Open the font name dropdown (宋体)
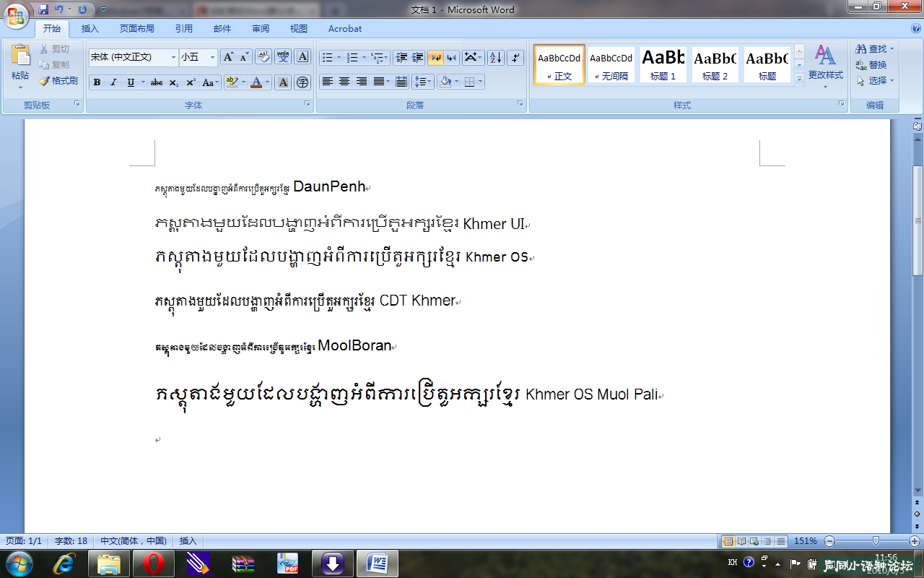 pyautogui.click(x=173, y=57)
